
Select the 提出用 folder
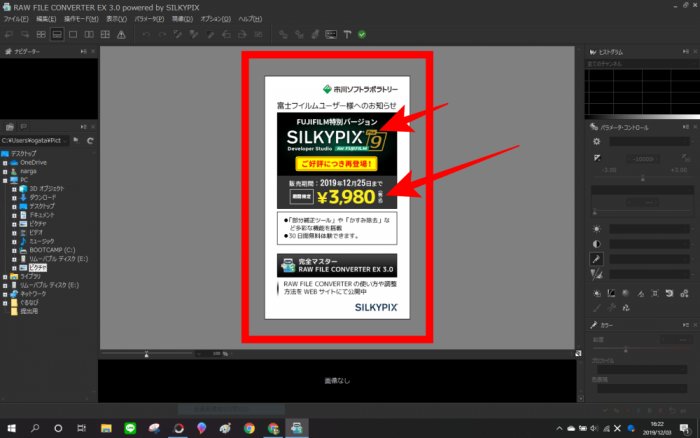click(x=29, y=312)
